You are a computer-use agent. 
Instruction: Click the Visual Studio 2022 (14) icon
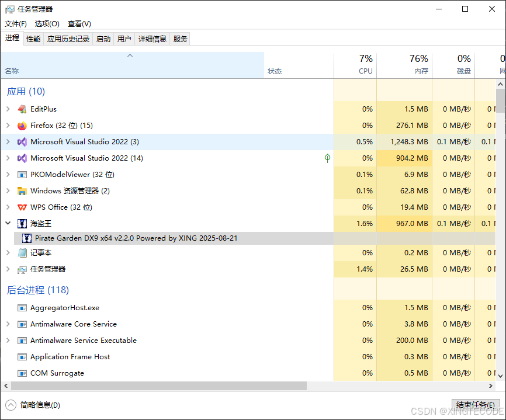pyautogui.click(x=22, y=158)
